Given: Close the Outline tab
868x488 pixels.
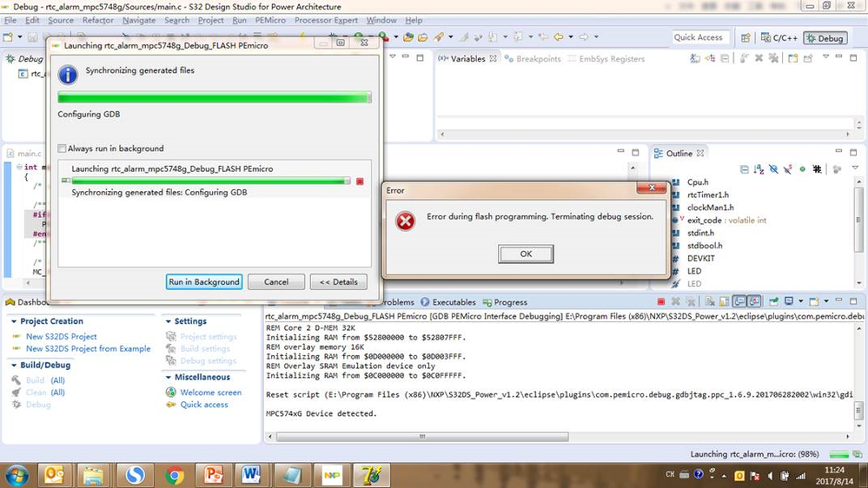Looking at the screenshot, I should pos(700,154).
